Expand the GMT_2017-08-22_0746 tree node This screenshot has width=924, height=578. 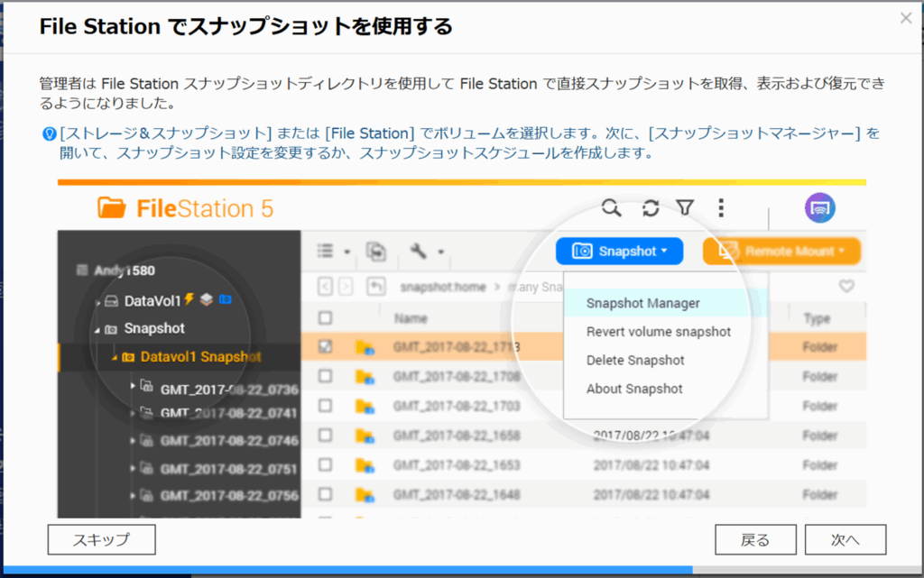134,441
